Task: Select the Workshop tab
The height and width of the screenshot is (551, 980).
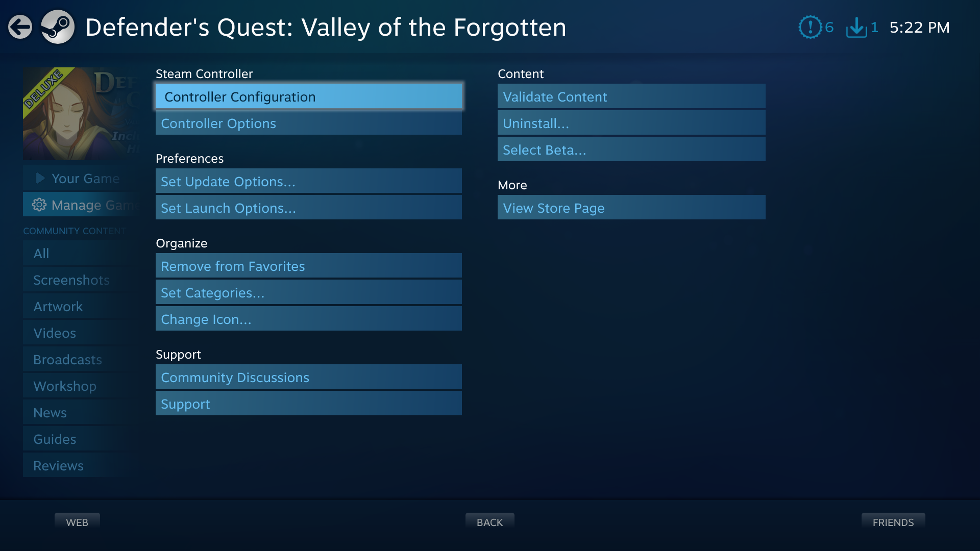Action: (x=65, y=386)
